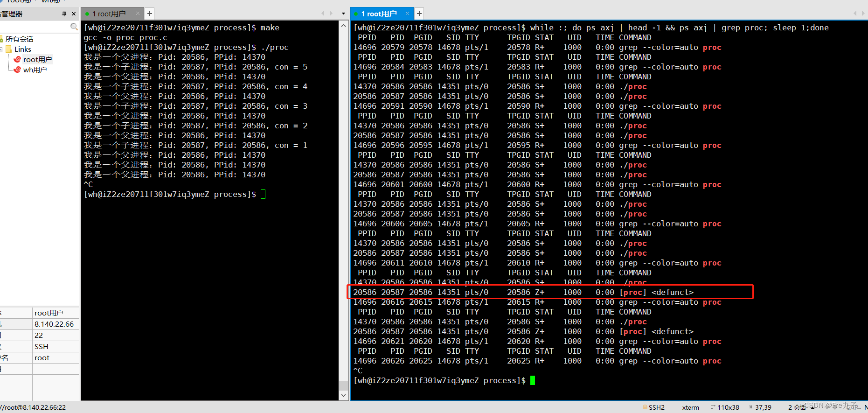
Task: Click the left terminal scrollbar up arrow
Action: 344,25
